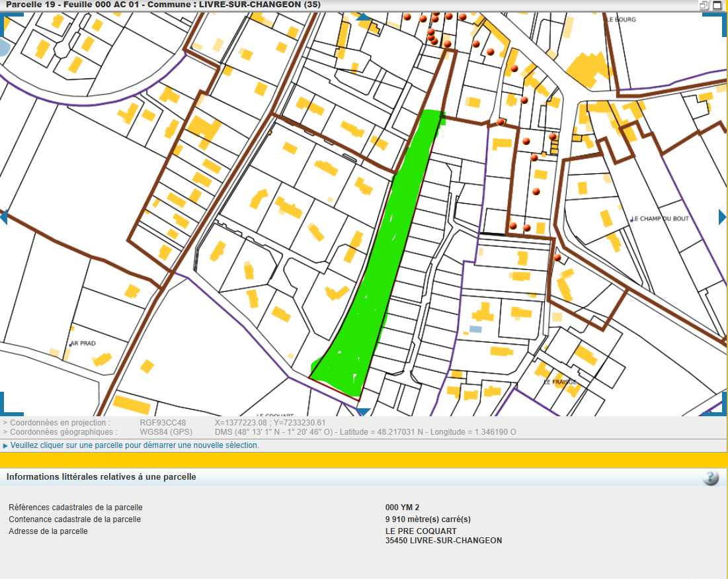This screenshot has width=728, height=579.
Task: Click the blue triangle beside selection message
Action: (5, 445)
